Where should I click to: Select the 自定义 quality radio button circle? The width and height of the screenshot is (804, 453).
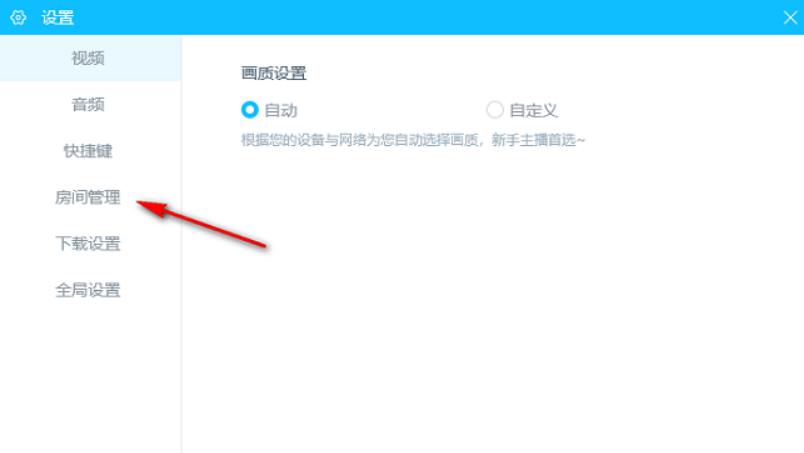495,110
